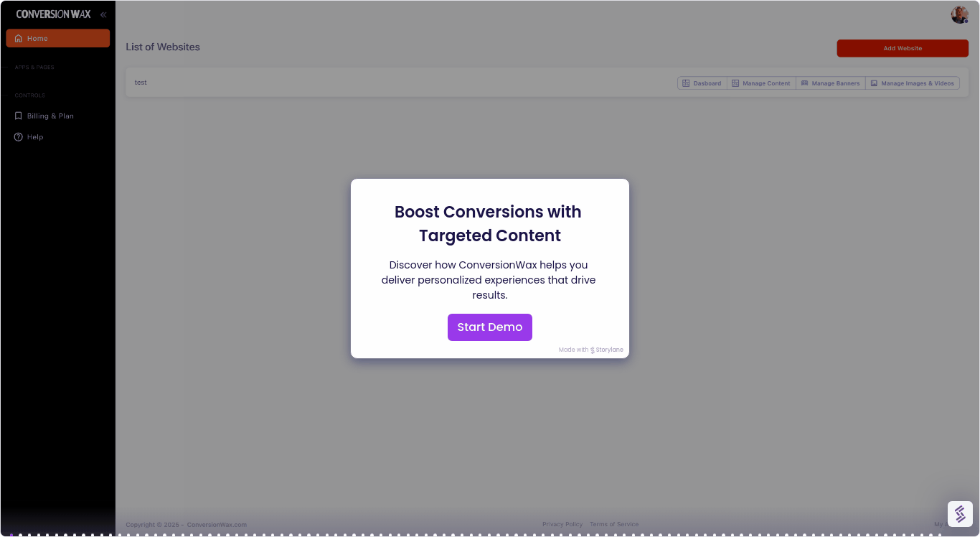Screen dimensions: 980x537
Task: Start the demo from the welcome dialog
Action: tap(490, 327)
